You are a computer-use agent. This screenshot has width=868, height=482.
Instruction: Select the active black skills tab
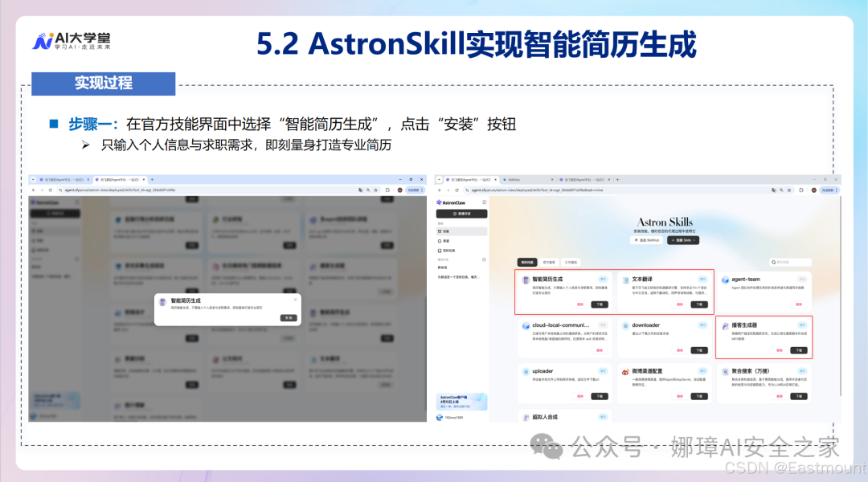click(527, 263)
